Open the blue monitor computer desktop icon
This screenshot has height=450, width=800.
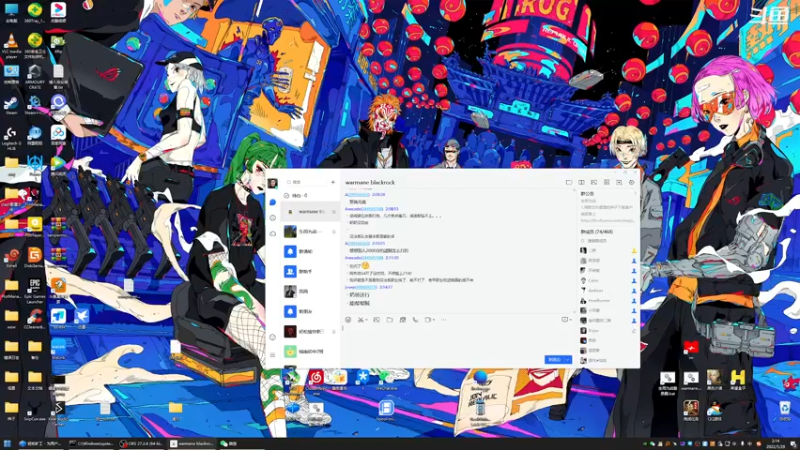pos(11,12)
